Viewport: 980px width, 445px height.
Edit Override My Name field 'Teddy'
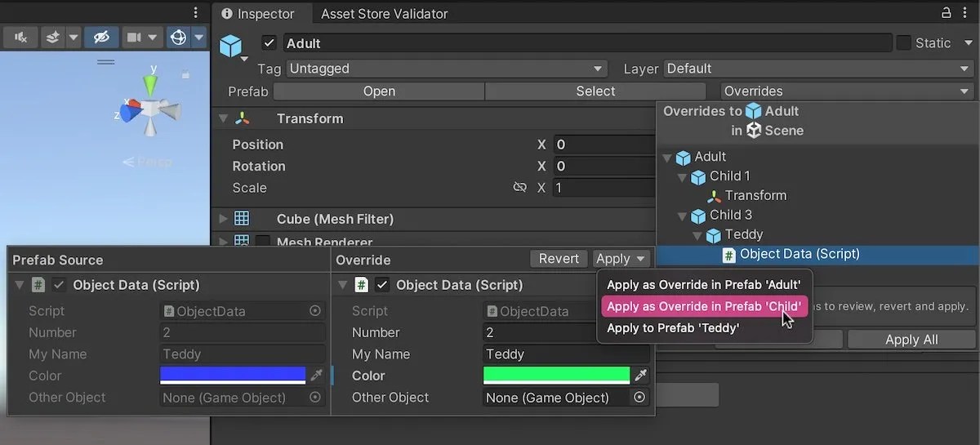tap(567, 354)
